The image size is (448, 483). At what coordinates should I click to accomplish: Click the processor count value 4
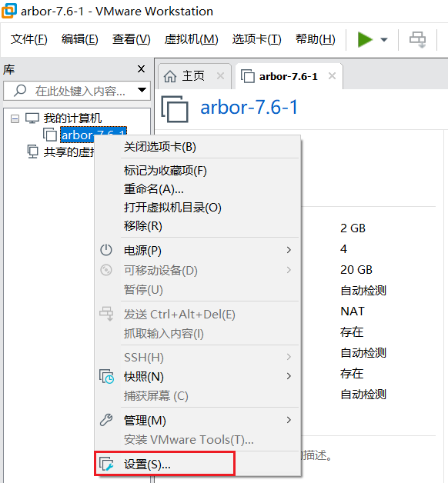[x=343, y=249]
